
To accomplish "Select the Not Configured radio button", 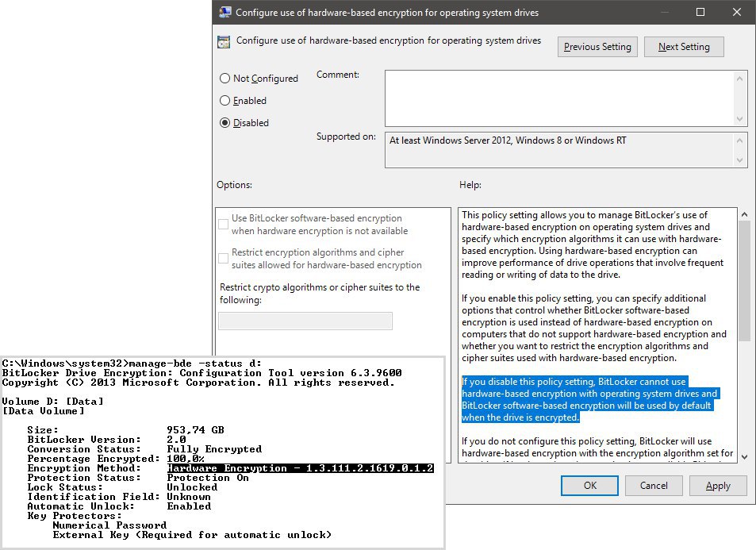I will point(224,78).
